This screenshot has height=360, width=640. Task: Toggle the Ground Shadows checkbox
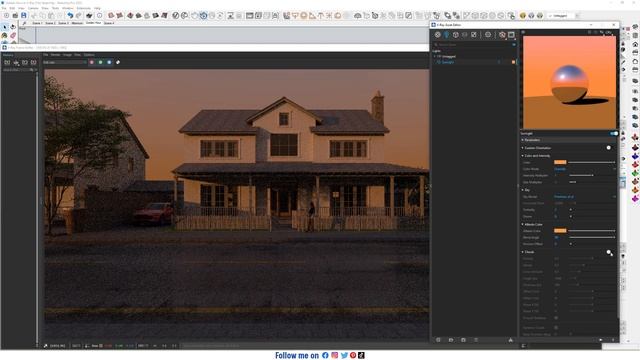coord(556,318)
